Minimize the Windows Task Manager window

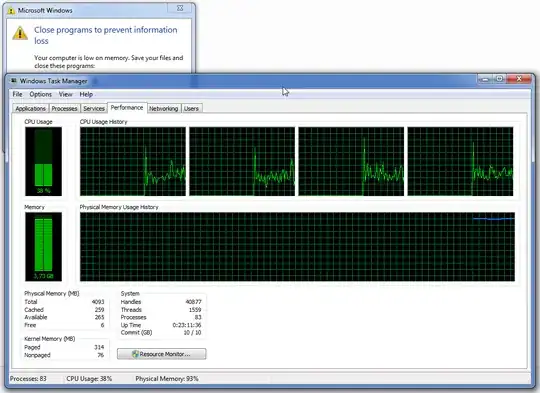coord(485,79)
